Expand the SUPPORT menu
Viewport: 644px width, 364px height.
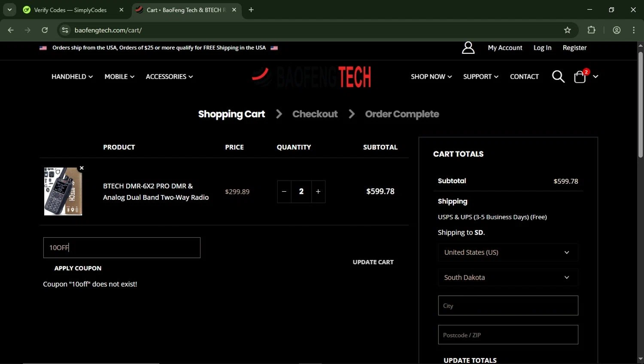click(x=480, y=76)
